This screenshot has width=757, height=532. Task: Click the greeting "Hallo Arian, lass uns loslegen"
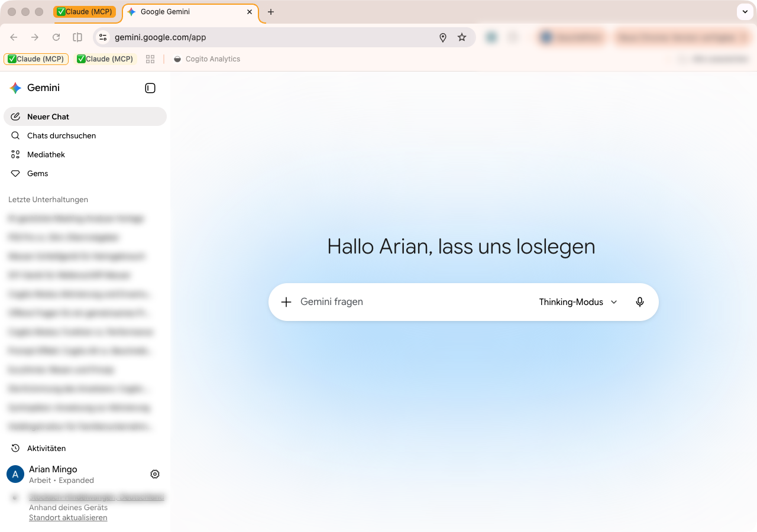461,246
